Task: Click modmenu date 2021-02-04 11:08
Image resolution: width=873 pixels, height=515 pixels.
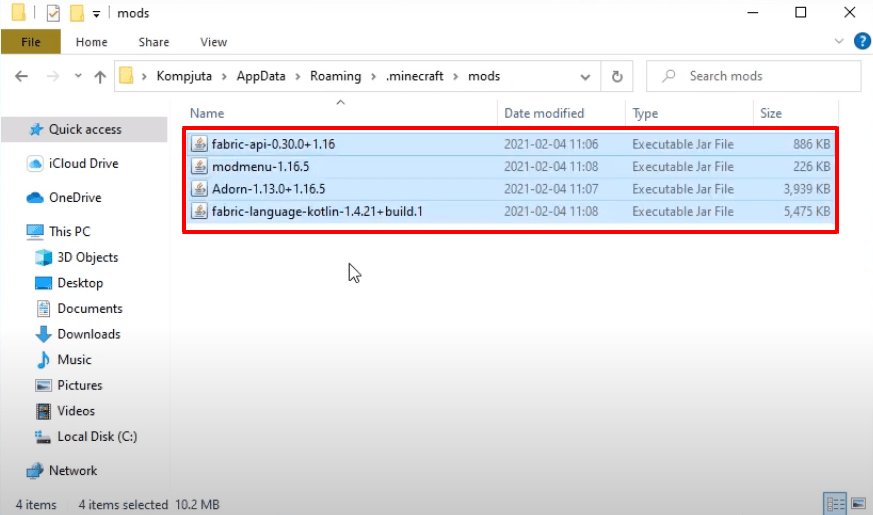Action: (551, 166)
